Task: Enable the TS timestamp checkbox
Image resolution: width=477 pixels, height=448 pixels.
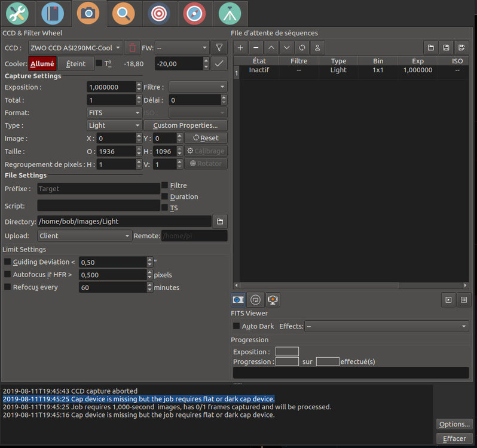Action: pyautogui.click(x=164, y=208)
